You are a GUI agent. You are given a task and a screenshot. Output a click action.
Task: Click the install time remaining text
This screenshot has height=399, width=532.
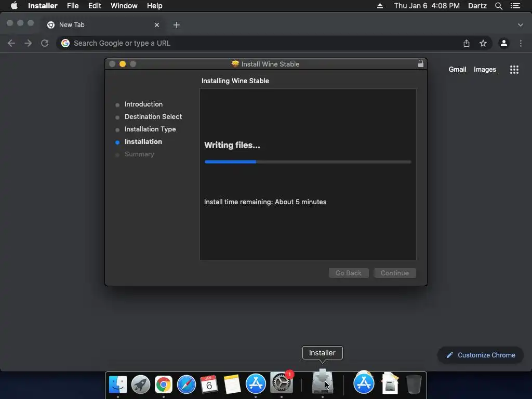[x=265, y=202]
